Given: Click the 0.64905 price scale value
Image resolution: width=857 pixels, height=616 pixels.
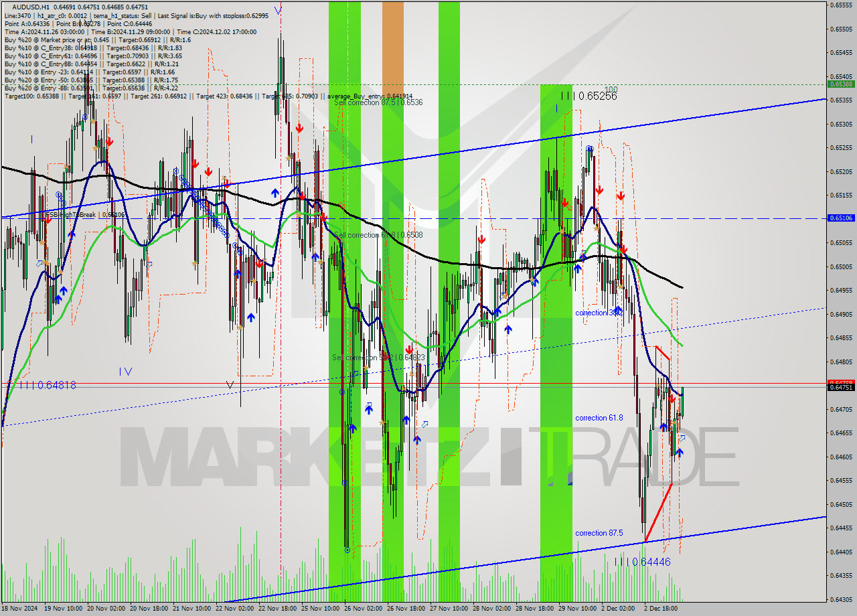Looking at the screenshot, I should pos(840,314).
